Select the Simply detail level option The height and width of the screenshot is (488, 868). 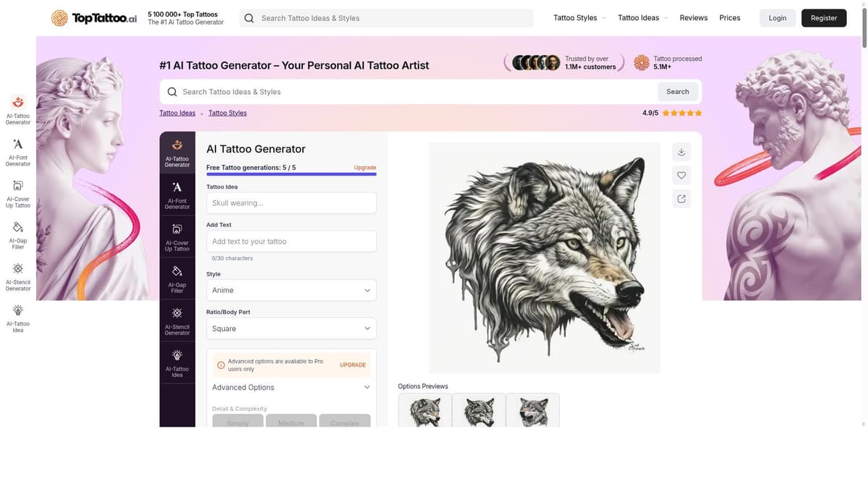tap(237, 421)
